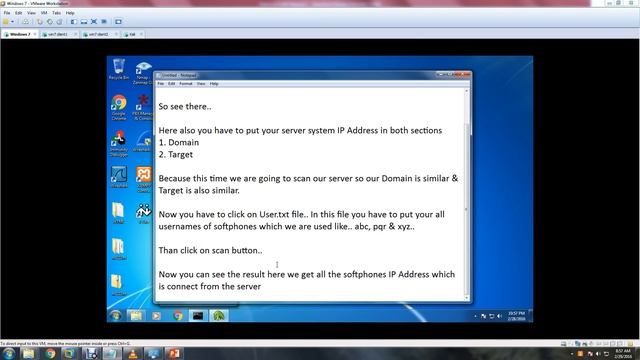Click on 'Than click on scan button..' line
The height and width of the screenshot is (360, 640).
point(210,251)
